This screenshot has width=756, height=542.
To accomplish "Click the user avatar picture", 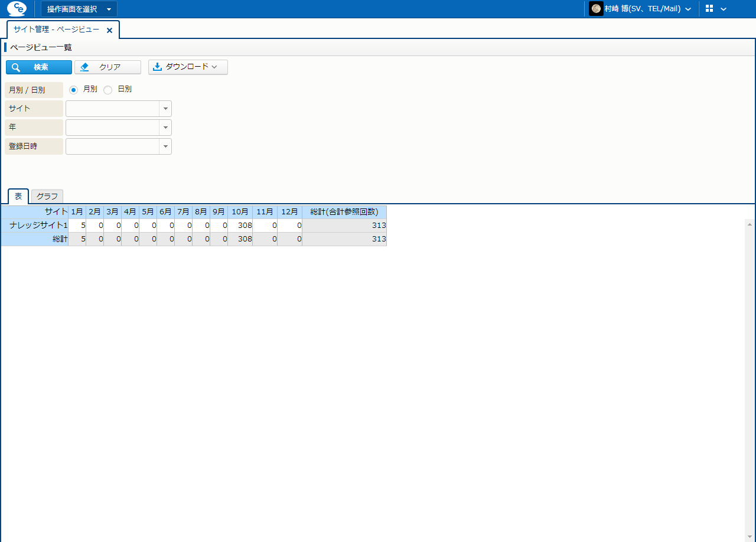I will 596,9.
